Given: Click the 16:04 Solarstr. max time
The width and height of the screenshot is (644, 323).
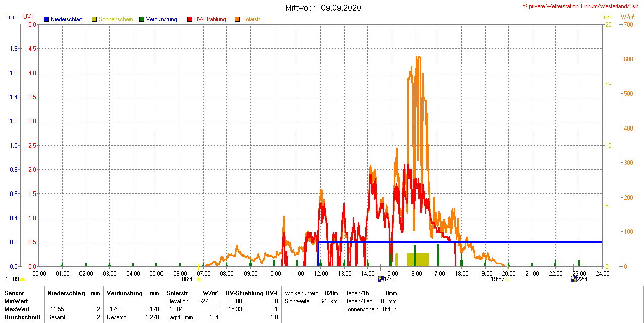Looking at the screenshot, I should (x=176, y=309).
